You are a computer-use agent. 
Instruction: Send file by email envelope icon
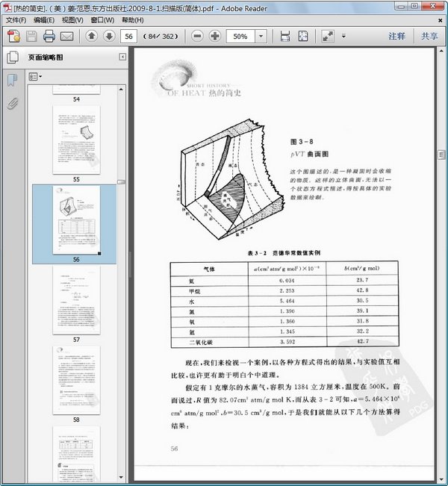pyautogui.click(x=66, y=37)
